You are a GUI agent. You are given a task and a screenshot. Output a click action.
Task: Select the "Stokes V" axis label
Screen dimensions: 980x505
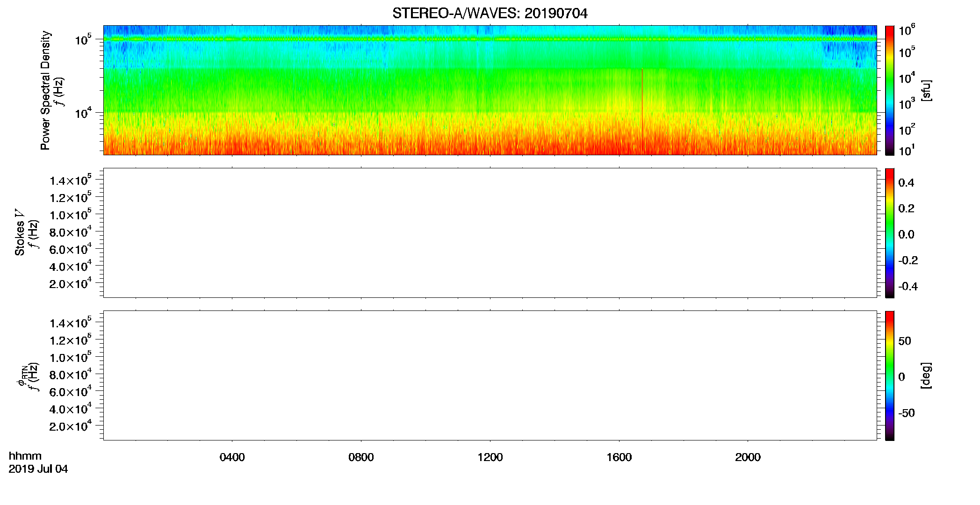20,232
